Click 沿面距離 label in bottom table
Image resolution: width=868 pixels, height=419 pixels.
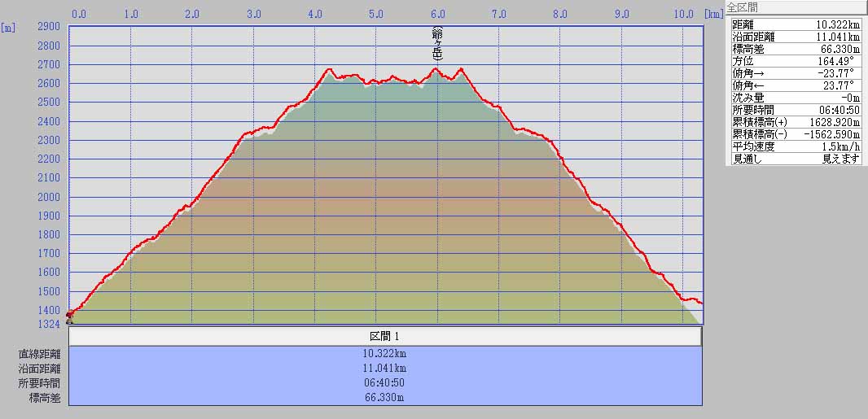pyautogui.click(x=39, y=369)
